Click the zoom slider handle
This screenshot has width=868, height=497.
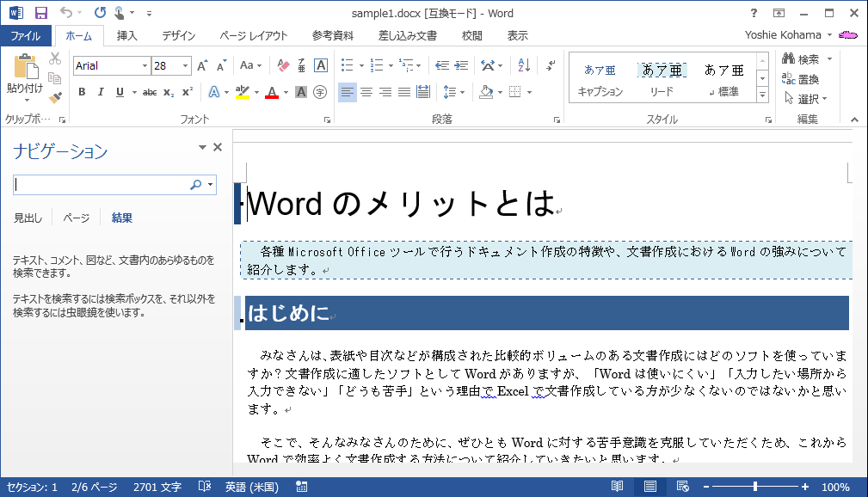755,487
